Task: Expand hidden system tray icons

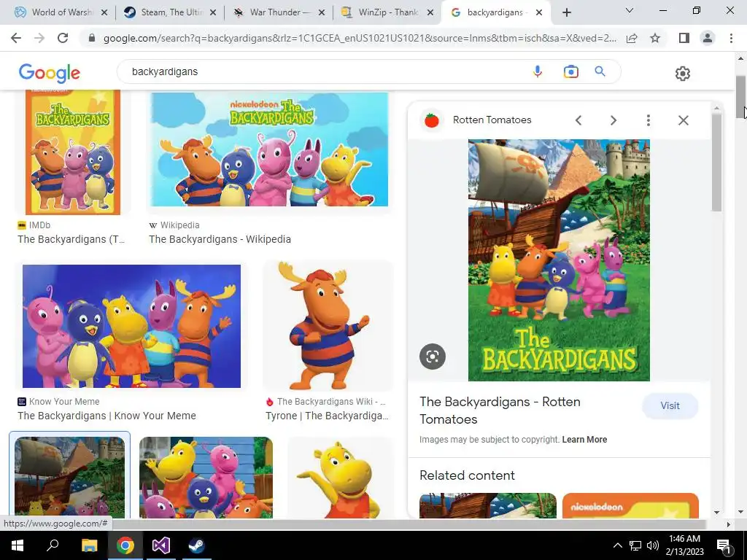Action: 617,545
